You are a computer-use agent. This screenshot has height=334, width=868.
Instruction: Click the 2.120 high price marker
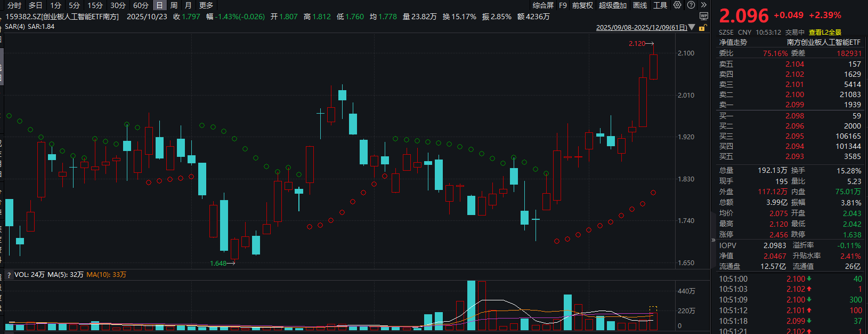tap(641, 44)
